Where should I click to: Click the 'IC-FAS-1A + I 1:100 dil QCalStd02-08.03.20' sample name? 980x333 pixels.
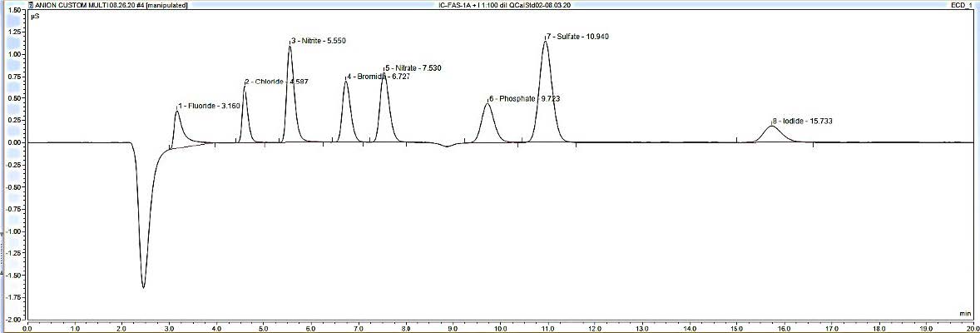click(x=505, y=4)
